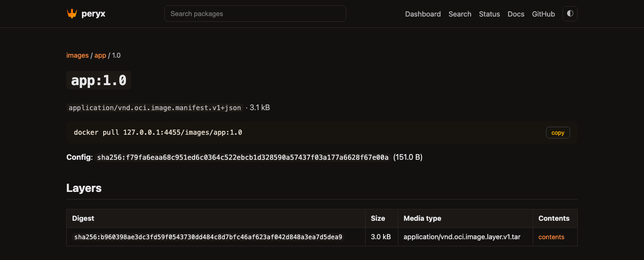Click the 1.0 breadcrumb text
The height and width of the screenshot is (260, 644).
pyautogui.click(x=116, y=55)
